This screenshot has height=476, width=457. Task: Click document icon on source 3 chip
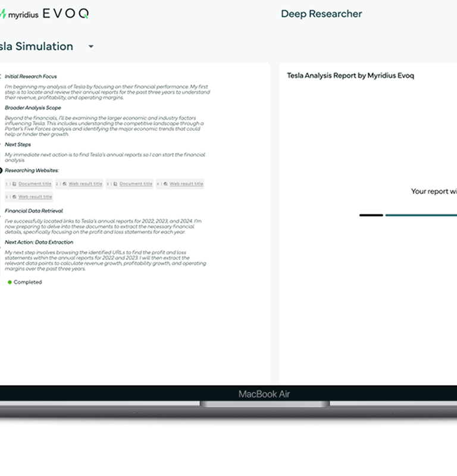[115, 184]
